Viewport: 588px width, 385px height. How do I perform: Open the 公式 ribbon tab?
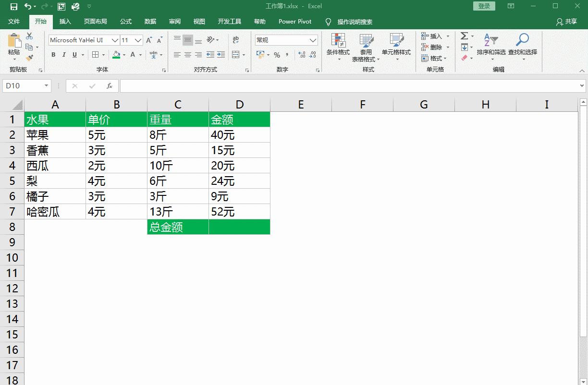pos(126,21)
